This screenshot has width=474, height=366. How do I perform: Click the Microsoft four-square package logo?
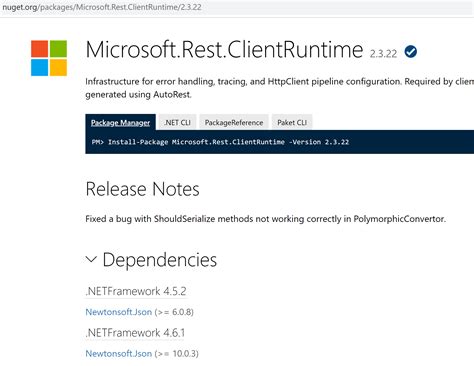click(x=49, y=58)
